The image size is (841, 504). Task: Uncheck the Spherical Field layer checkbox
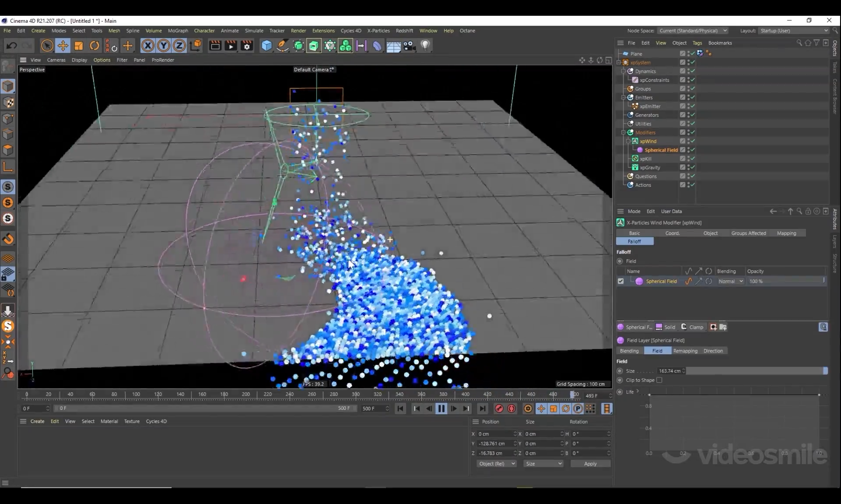point(621,281)
